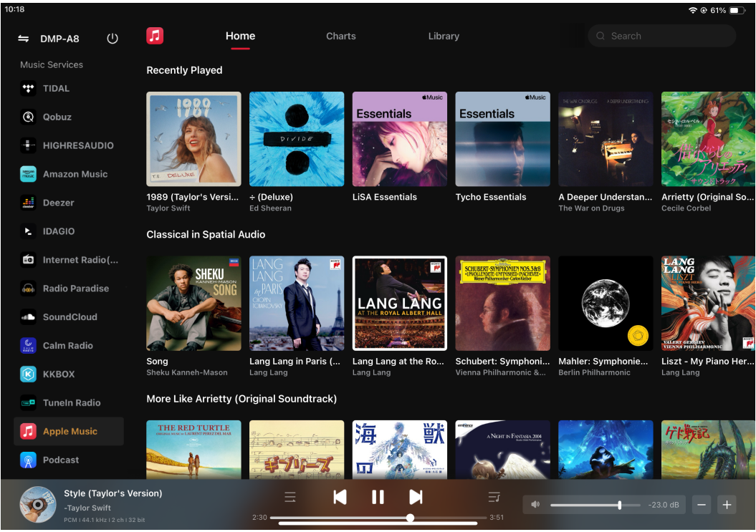This screenshot has height=532, width=756.
Task: Select Apple Music in sidebar
Action: [x=69, y=431]
